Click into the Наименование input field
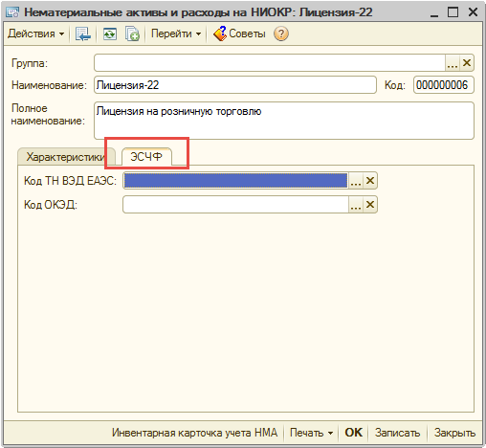Viewport: 486px width, 448px height. point(235,85)
